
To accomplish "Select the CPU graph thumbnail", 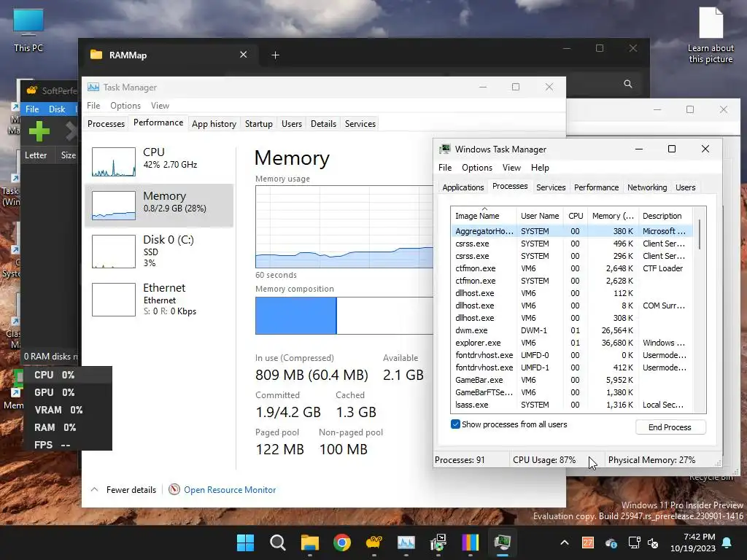I will tap(113, 162).
